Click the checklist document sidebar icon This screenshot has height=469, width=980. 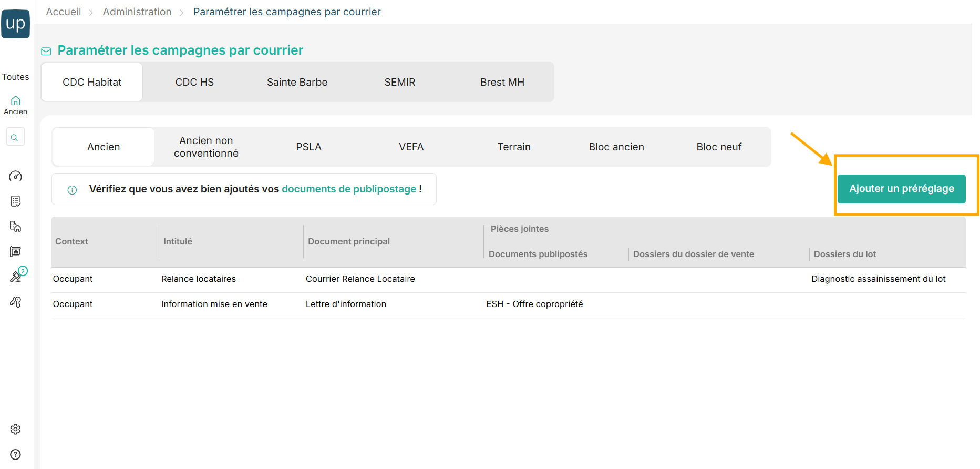(x=16, y=201)
